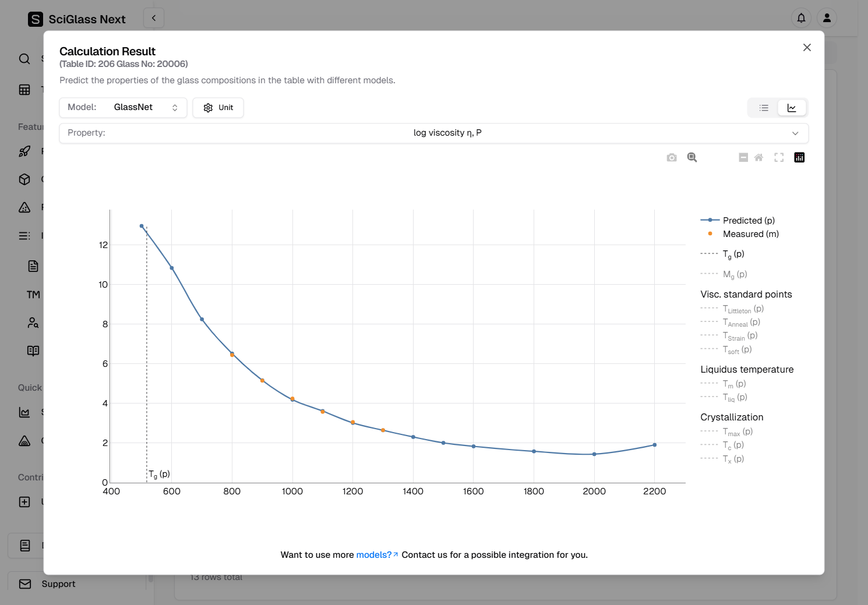Open the Model GlassNet dropdown

click(123, 108)
